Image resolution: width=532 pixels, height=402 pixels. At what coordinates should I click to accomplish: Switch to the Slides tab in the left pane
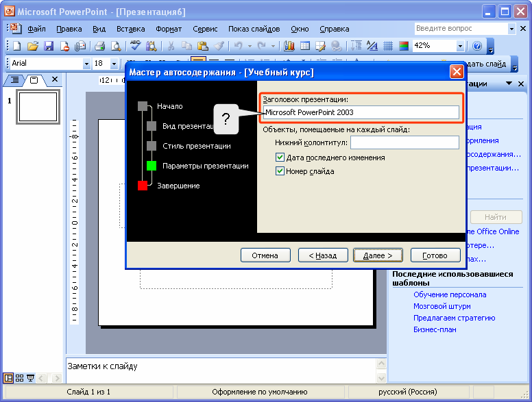point(34,80)
